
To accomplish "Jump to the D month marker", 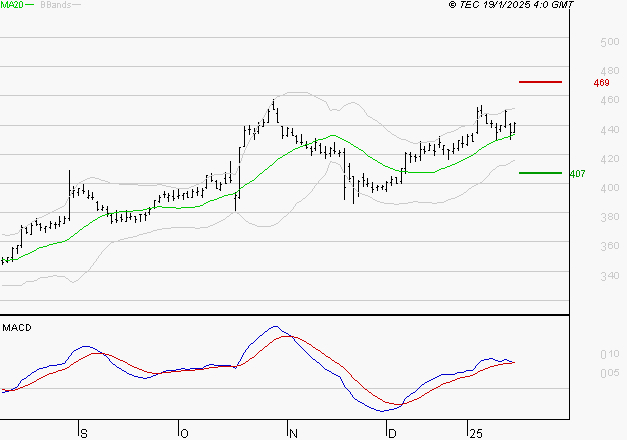I will pyautogui.click(x=391, y=432).
